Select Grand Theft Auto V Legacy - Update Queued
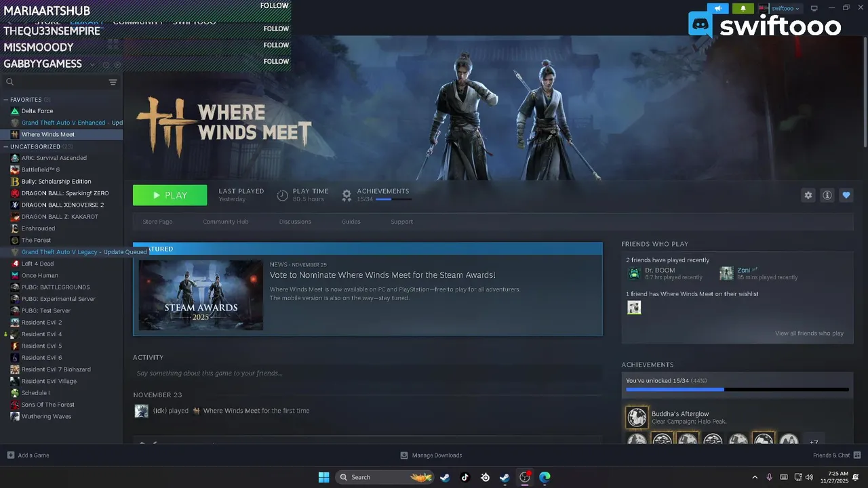This screenshot has width=868, height=488. [x=84, y=252]
